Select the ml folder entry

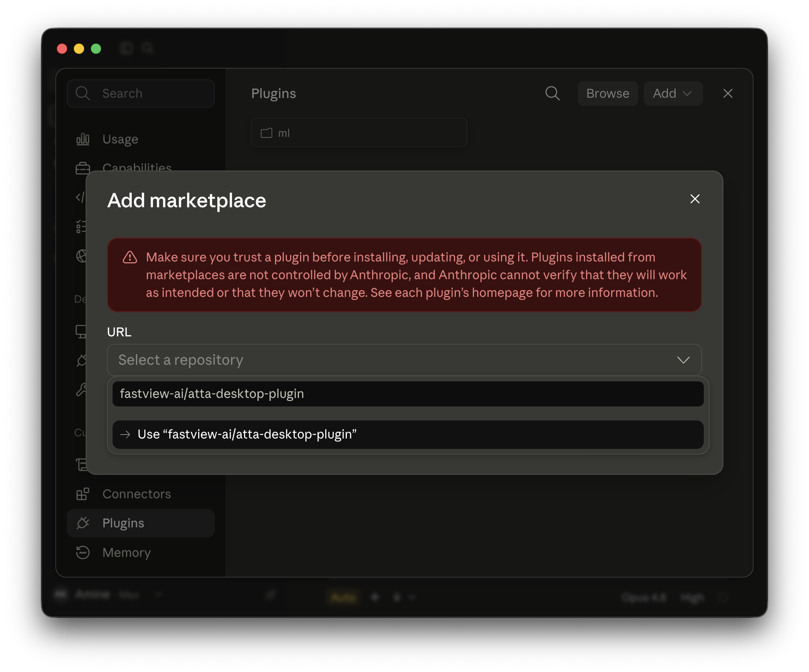click(359, 133)
